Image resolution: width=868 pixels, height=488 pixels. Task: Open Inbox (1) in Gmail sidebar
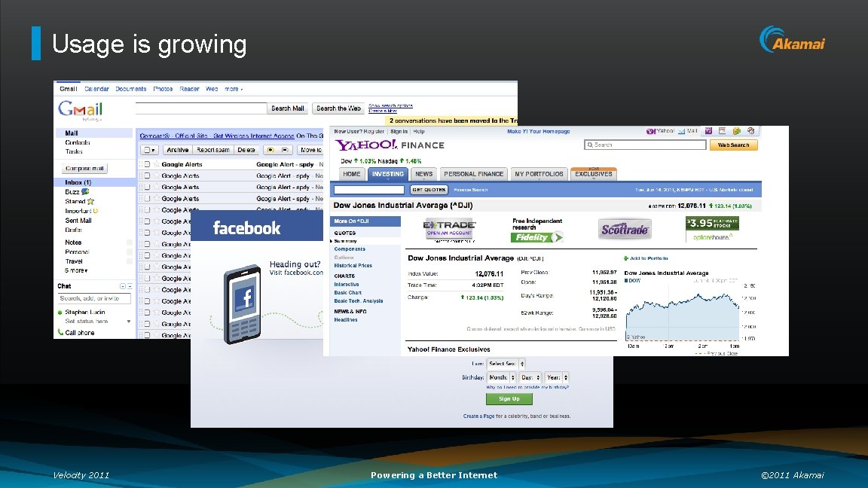[x=94, y=182]
